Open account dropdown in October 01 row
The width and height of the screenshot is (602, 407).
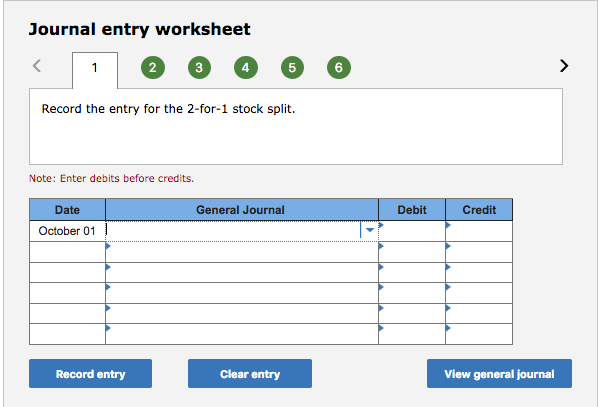(x=370, y=230)
